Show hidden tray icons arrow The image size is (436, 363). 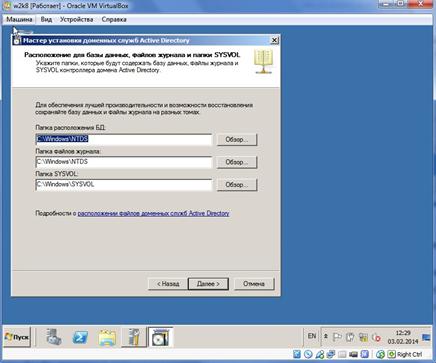pos(326,337)
